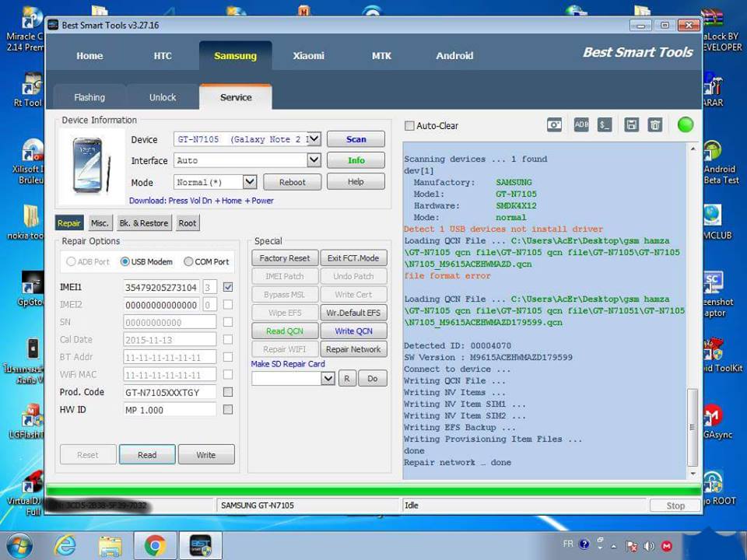Select the Android Beta Test desktop icon
The width and height of the screenshot is (747, 560).
[x=721, y=163]
